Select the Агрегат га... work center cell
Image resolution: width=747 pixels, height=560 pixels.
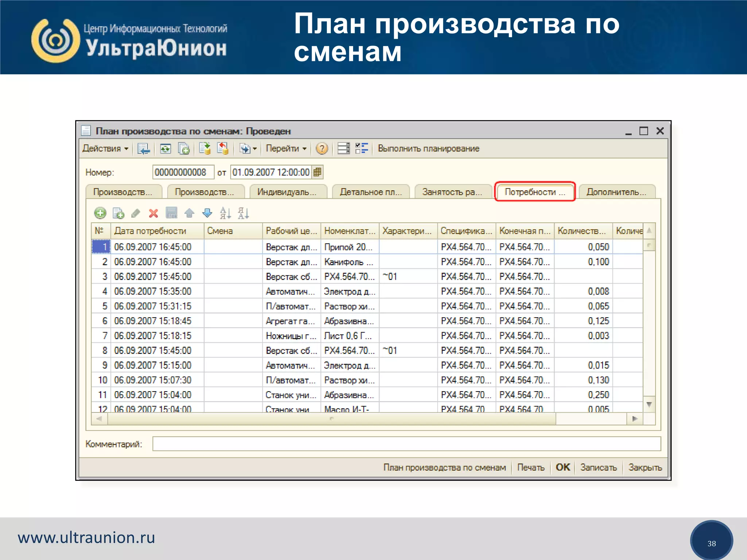point(291,321)
